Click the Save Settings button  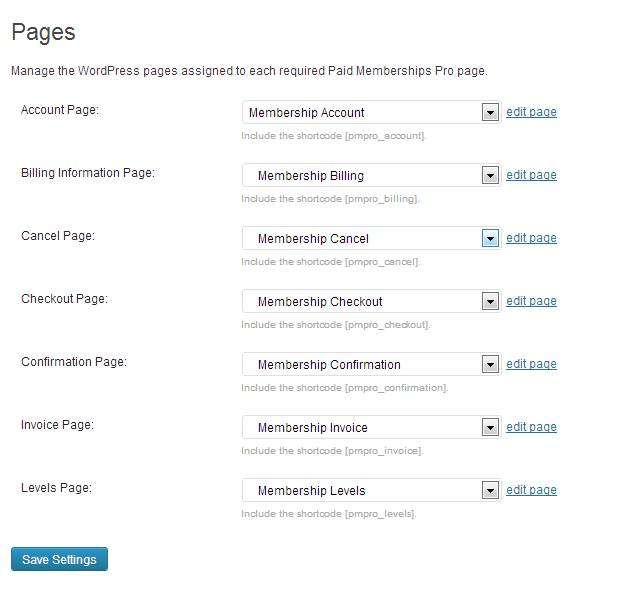(59, 559)
